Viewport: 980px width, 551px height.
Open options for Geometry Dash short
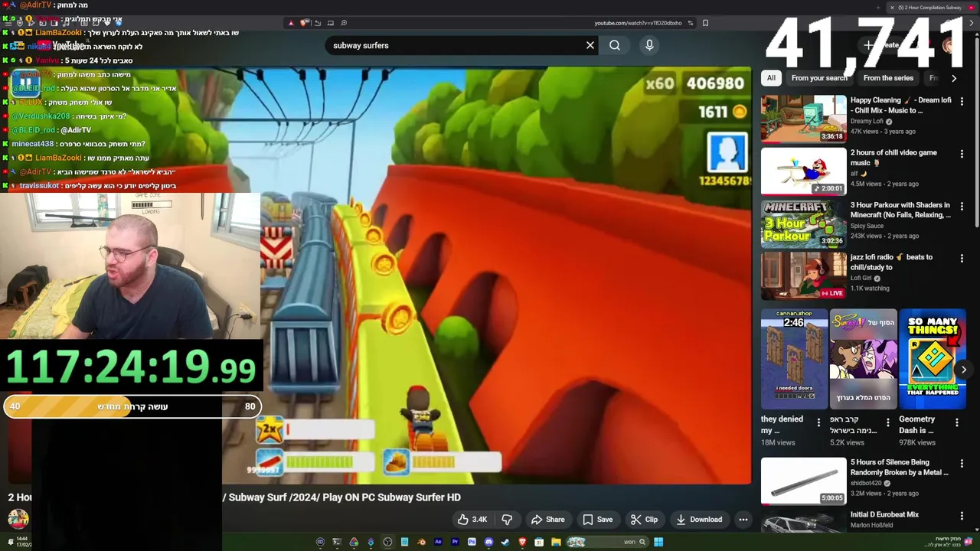957,422
